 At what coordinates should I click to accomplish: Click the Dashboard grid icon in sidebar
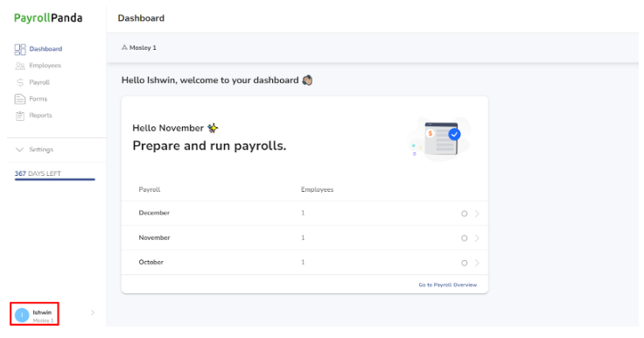(x=20, y=49)
